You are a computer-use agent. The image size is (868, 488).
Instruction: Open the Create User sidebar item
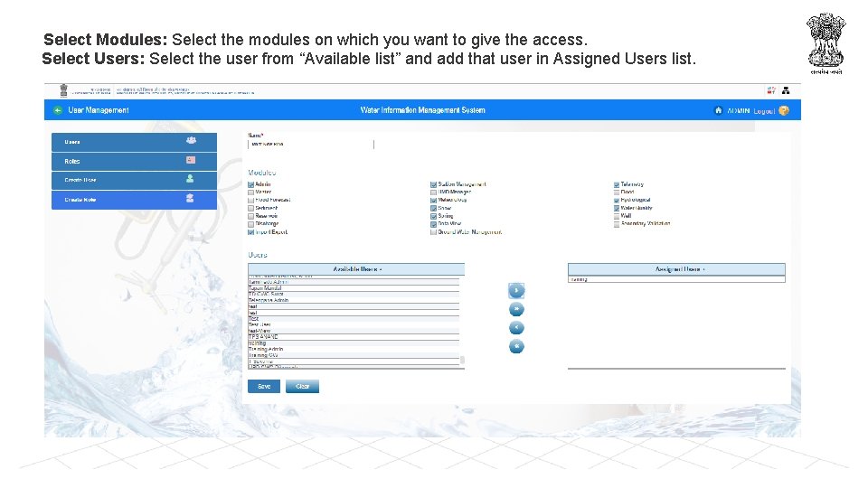[134, 181]
